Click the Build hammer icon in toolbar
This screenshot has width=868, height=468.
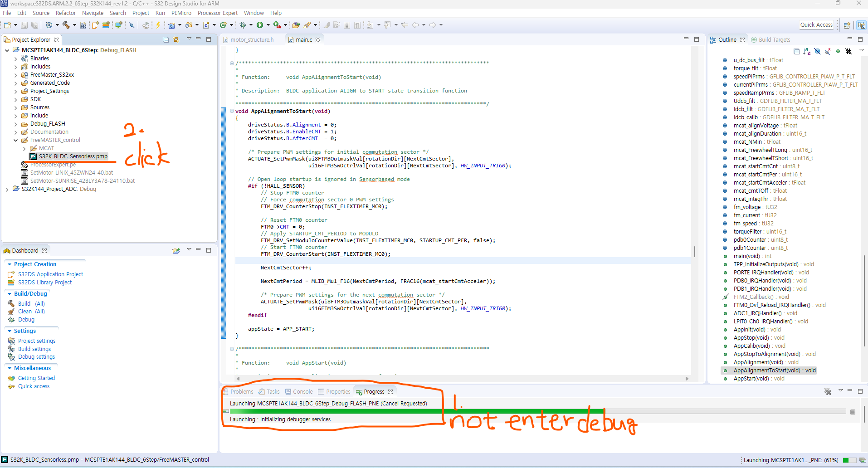click(66, 25)
